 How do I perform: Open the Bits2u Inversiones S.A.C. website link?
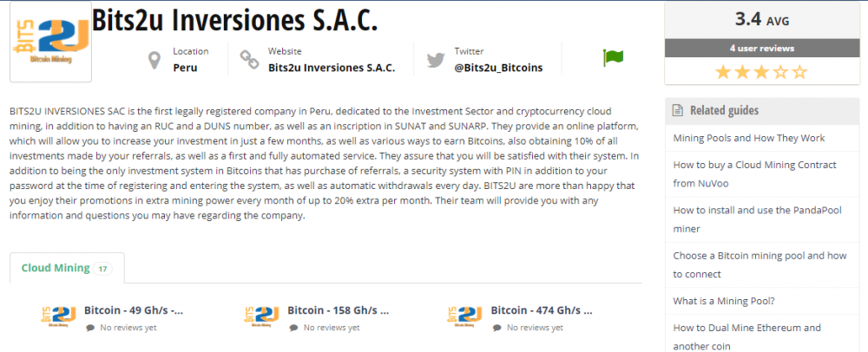pos(332,68)
